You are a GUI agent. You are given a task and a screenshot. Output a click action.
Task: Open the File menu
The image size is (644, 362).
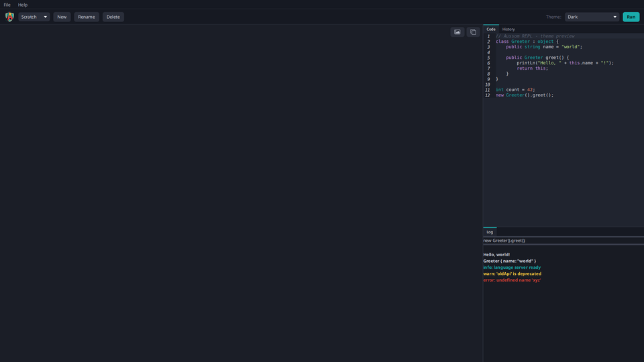tap(7, 5)
